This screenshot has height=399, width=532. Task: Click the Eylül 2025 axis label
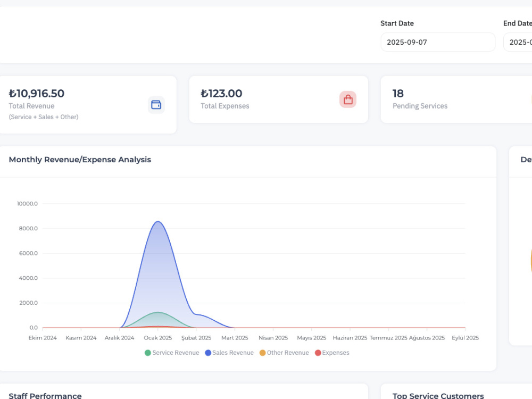coord(465,338)
